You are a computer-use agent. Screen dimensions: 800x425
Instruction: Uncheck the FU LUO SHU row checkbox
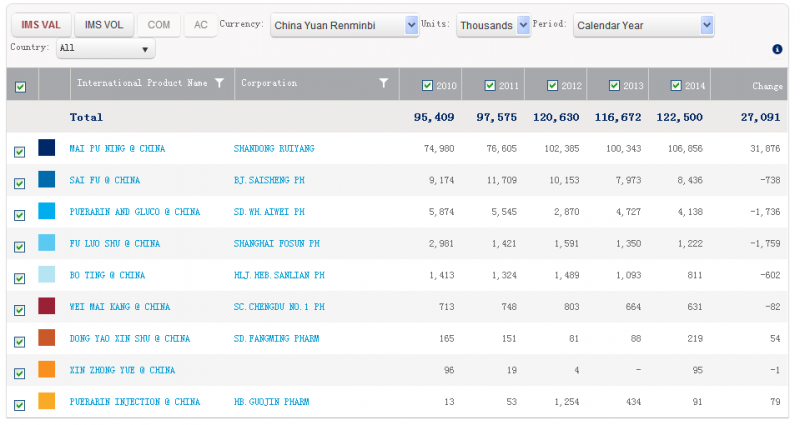(19, 246)
